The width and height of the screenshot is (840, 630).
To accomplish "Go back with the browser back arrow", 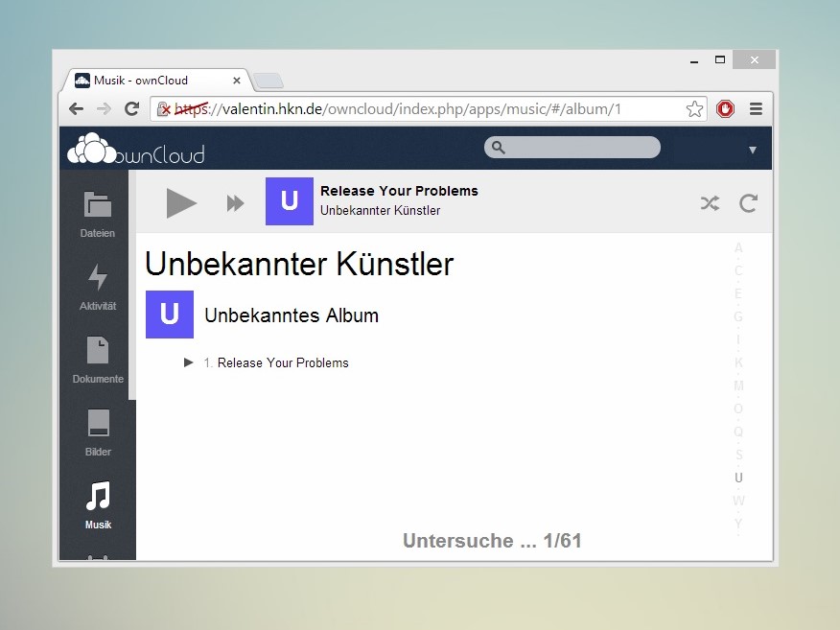I will pos(77,109).
